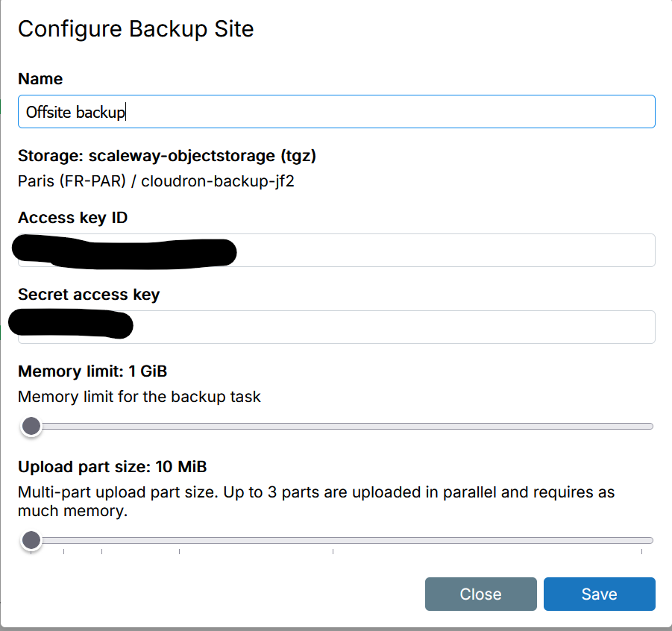
Task: Click the Memory limit slider track
Action: coord(336,426)
